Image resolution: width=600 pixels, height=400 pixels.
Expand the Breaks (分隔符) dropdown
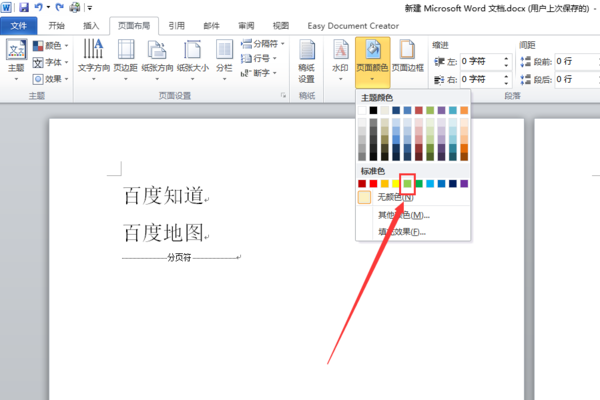pos(262,44)
